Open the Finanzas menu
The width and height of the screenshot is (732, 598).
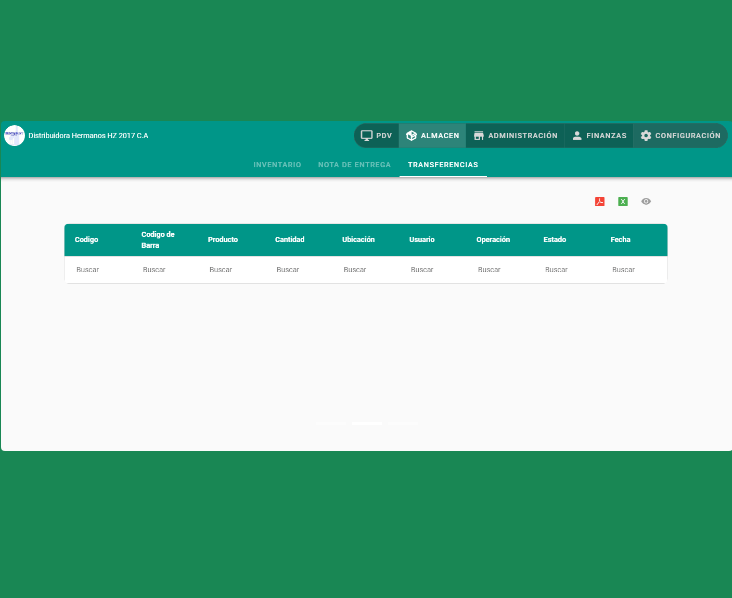[x=599, y=135]
